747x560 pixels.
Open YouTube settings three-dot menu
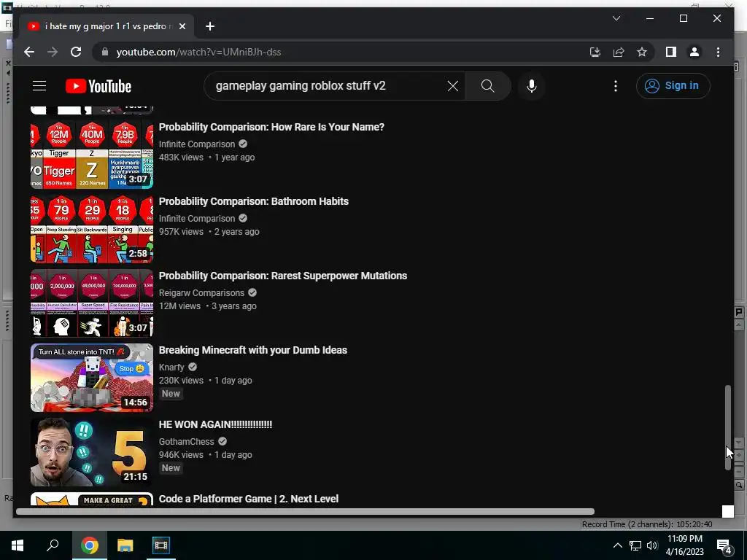click(x=616, y=86)
